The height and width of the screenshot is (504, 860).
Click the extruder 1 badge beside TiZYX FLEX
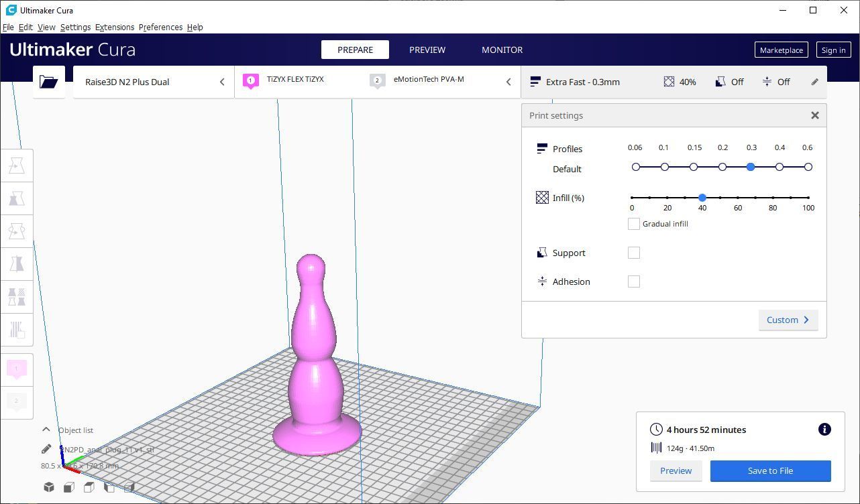coord(251,81)
